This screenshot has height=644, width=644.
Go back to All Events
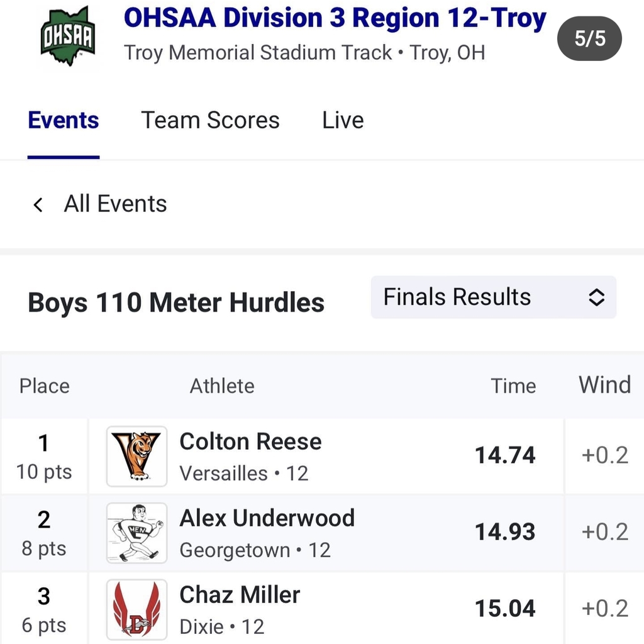pos(116,204)
